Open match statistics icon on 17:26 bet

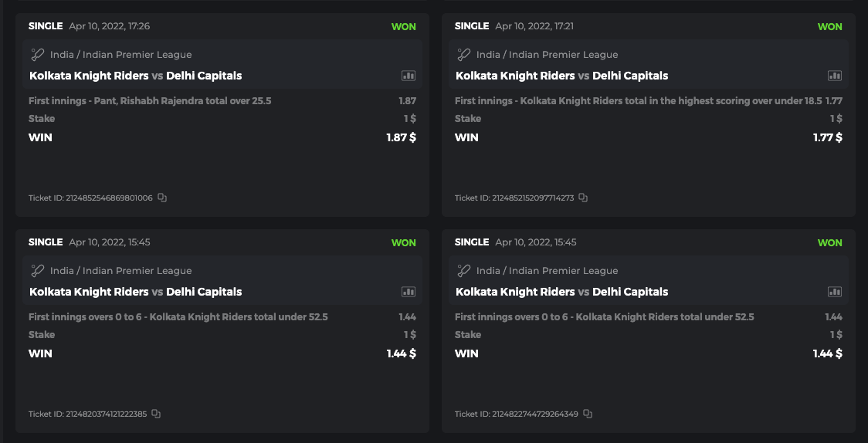click(409, 76)
